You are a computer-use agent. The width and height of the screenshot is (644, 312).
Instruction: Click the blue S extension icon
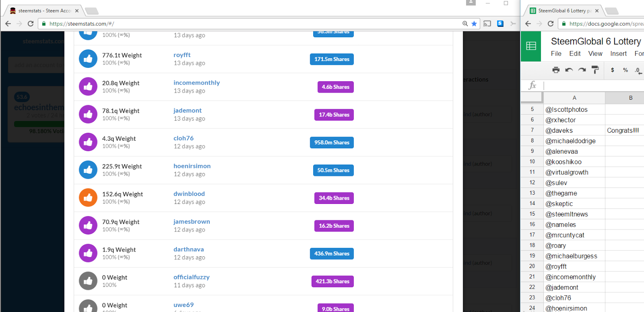[500, 24]
